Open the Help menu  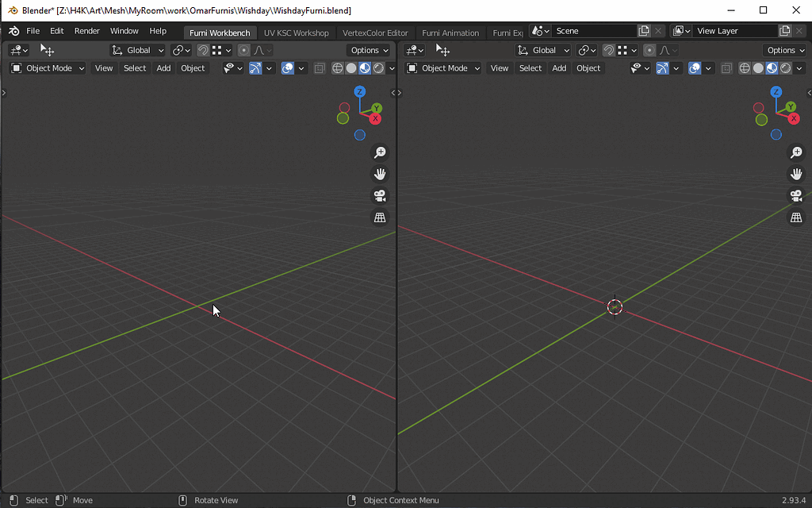tap(158, 31)
